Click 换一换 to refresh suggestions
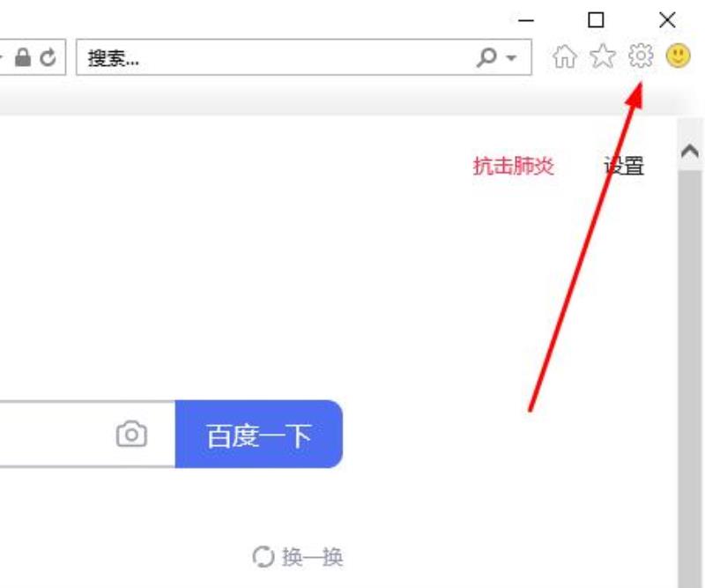705x588 pixels. [298, 557]
